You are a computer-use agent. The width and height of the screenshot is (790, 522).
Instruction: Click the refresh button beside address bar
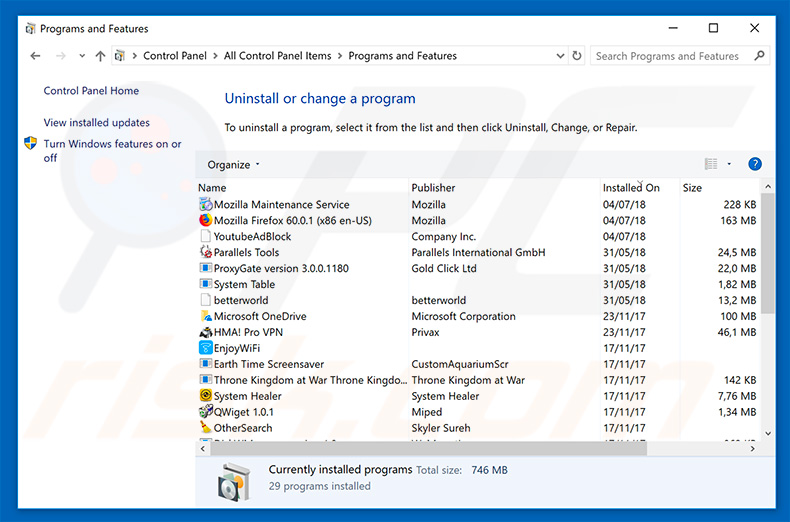tap(576, 56)
